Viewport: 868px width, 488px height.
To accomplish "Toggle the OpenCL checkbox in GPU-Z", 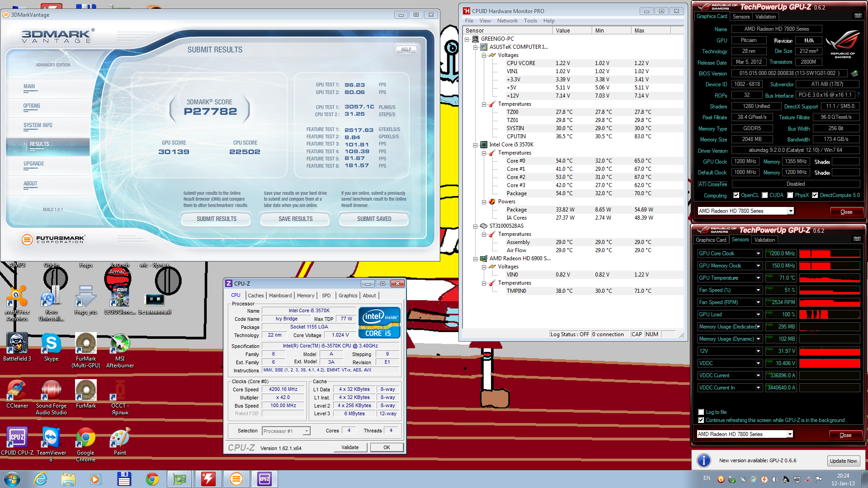I will (736, 195).
